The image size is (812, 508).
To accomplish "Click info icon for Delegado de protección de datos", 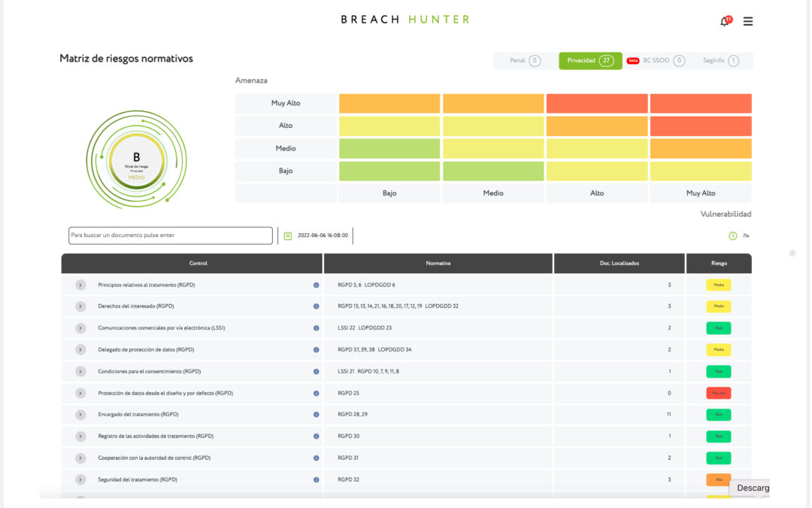I will (316, 350).
